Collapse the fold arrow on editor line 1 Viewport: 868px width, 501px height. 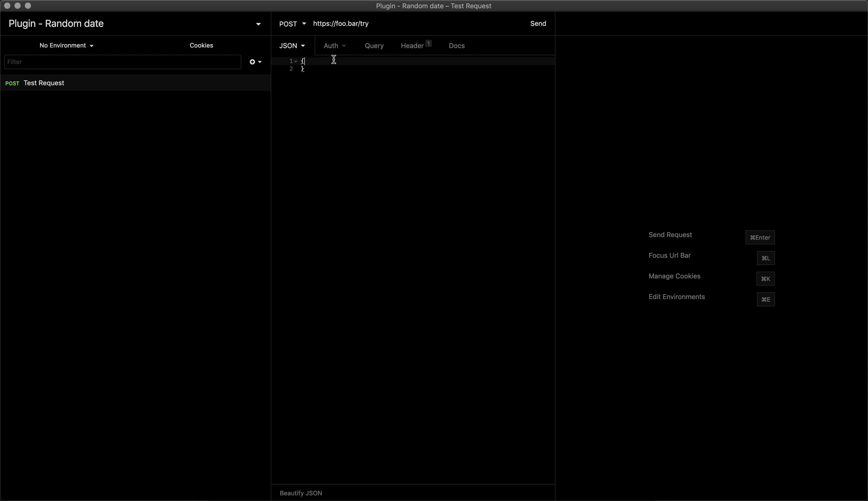click(296, 61)
